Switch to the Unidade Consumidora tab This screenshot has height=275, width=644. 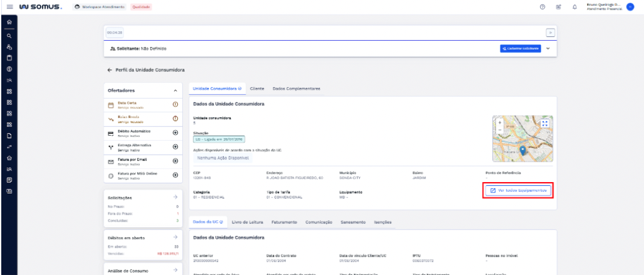[x=217, y=88]
